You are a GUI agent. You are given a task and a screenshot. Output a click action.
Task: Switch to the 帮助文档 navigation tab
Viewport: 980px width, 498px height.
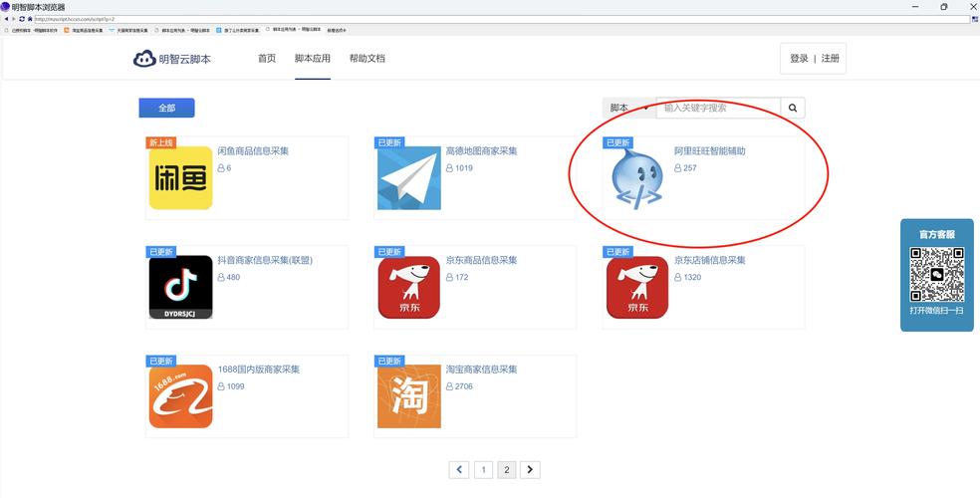coord(367,59)
